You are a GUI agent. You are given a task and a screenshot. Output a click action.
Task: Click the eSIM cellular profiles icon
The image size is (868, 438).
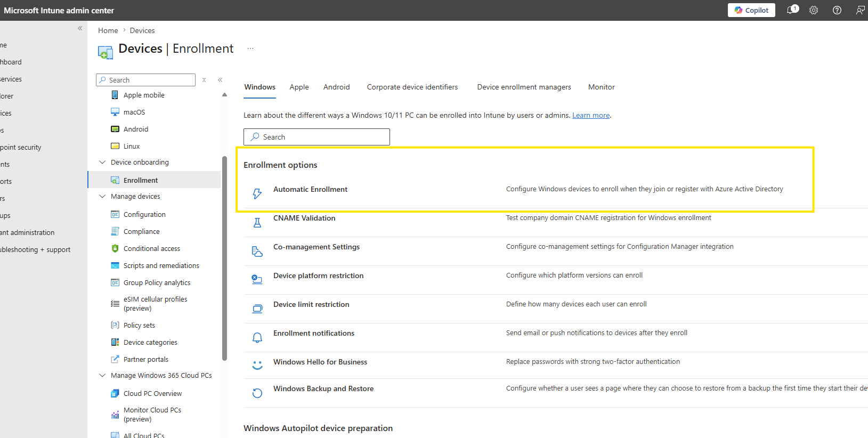pos(115,304)
